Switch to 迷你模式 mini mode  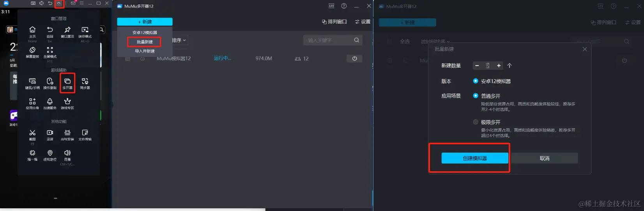click(85, 30)
